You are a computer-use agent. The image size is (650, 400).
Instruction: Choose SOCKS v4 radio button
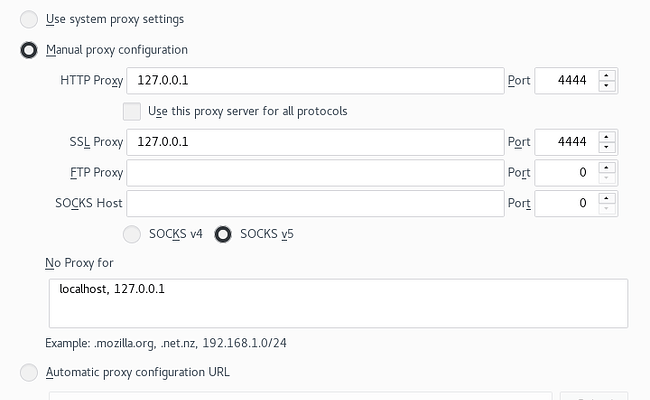[132, 234]
